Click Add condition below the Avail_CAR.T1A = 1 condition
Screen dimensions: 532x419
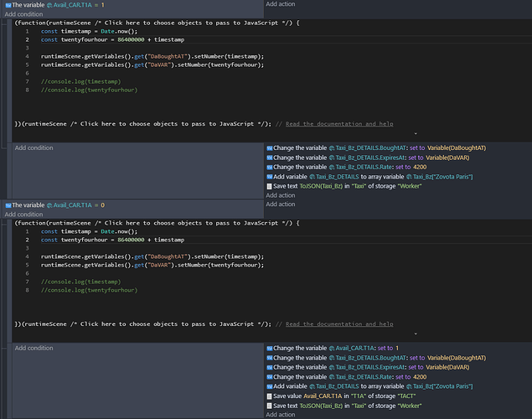23,14
